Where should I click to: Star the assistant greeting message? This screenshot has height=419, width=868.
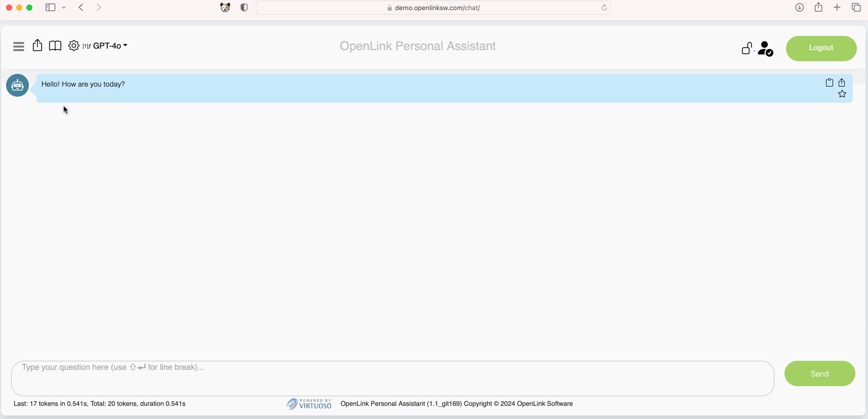[842, 94]
